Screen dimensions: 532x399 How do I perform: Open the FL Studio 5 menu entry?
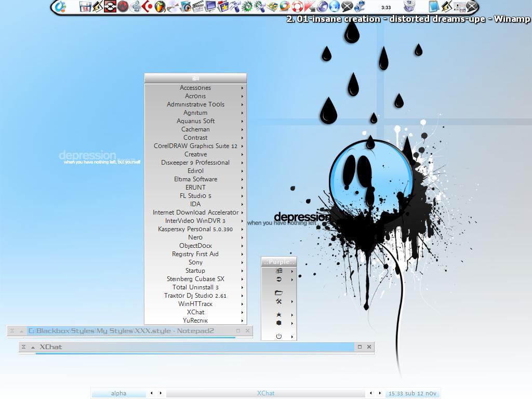click(195, 196)
